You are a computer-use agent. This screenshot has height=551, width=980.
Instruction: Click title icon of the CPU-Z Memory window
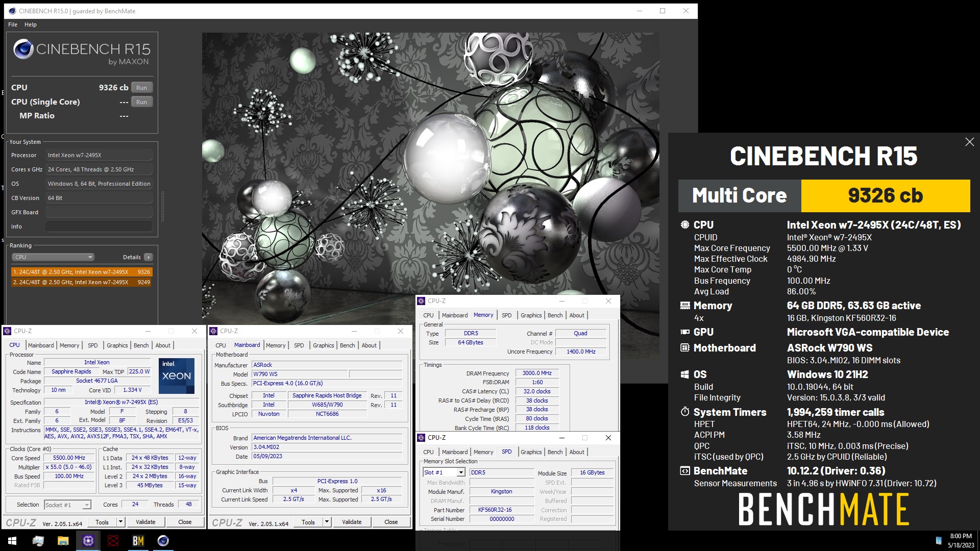pos(422,301)
